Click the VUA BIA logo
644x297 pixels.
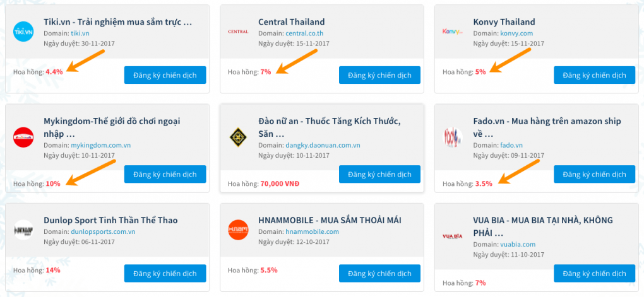tap(453, 236)
